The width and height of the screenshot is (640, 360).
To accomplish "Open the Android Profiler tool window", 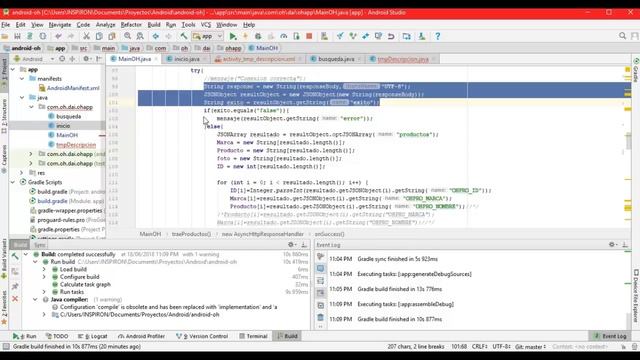I will [x=141, y=336].
